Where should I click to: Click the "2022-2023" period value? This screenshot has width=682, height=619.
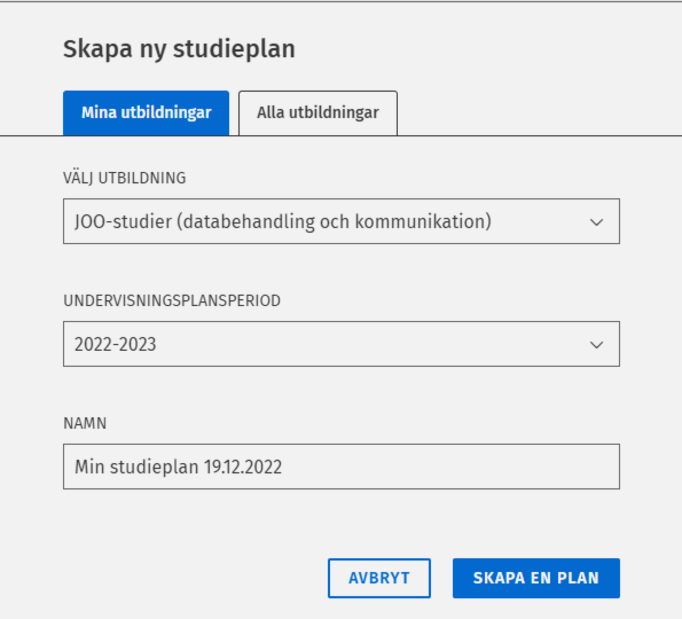[x=116, y=345]
